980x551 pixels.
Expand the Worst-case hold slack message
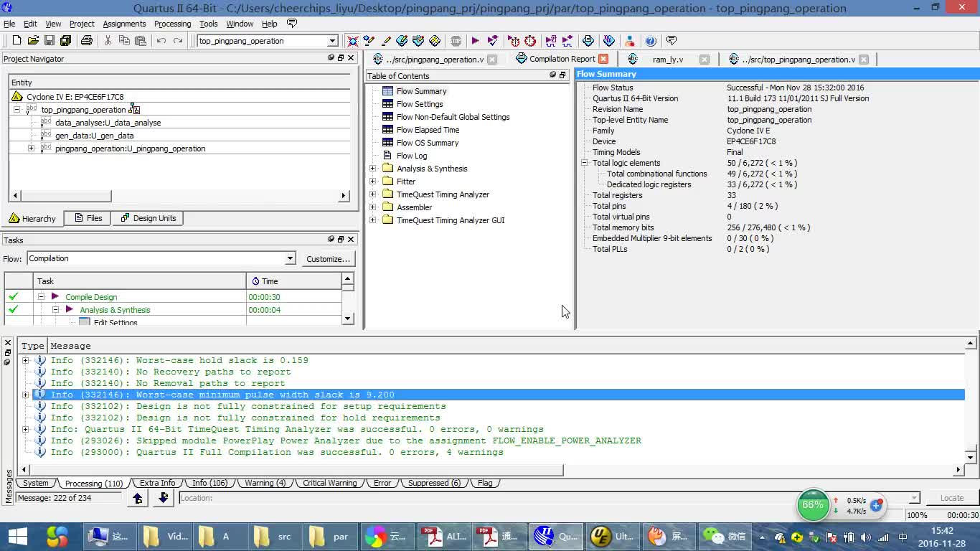26,360
